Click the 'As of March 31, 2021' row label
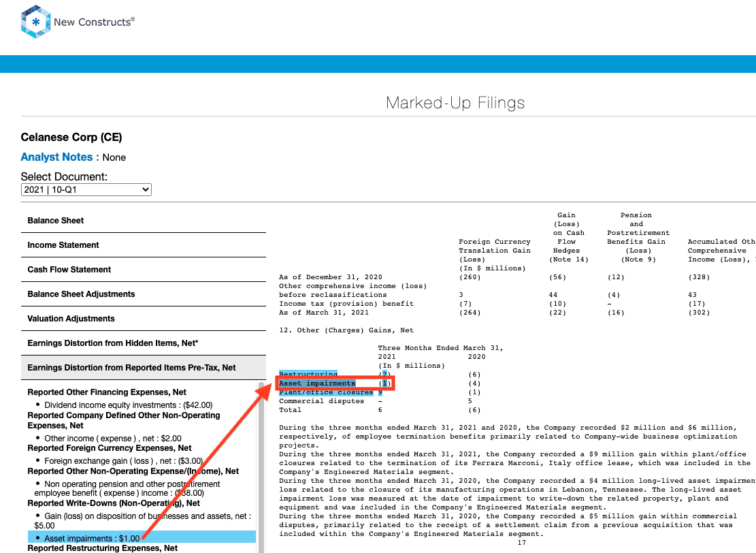756x553 pixels. click(324, 313)
